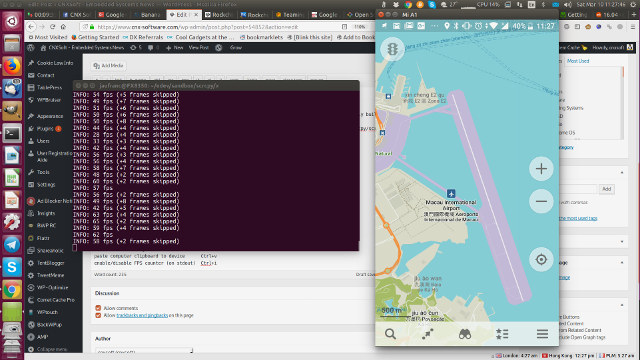
Task: Follow the trackbacks and pingbacks link
Action: point(142,315)
